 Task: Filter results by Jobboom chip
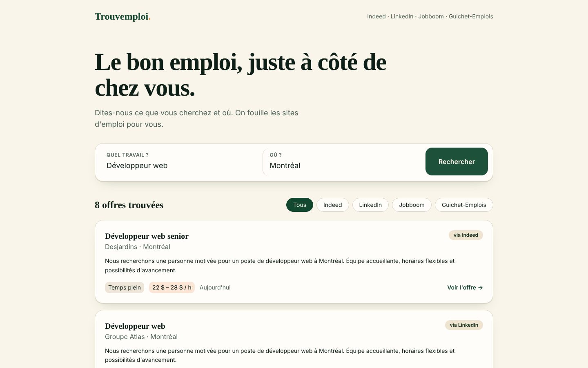pos(412,205)
